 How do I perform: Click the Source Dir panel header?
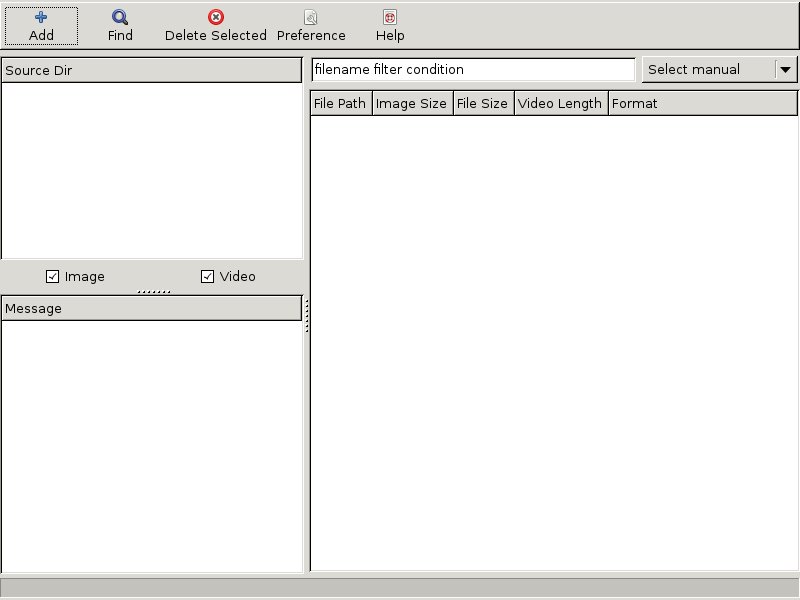(x=152, y=69)
